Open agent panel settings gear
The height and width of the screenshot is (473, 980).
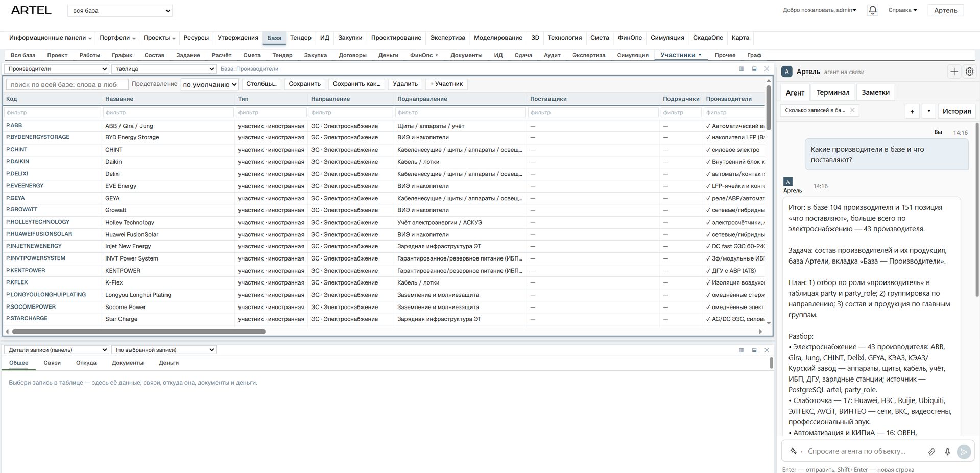click(969, 72)
